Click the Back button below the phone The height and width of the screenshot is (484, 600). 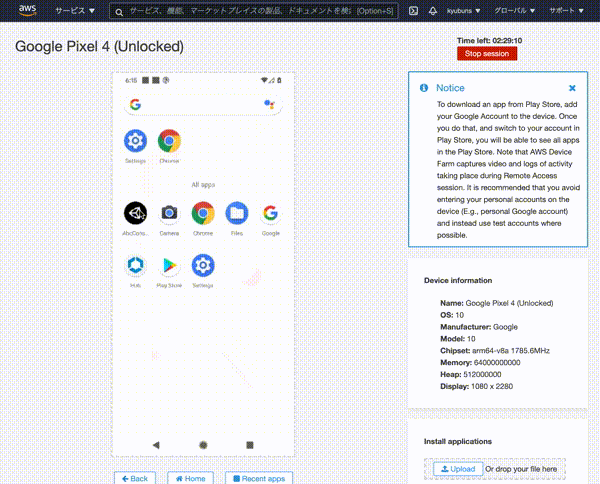coord(135,478)
